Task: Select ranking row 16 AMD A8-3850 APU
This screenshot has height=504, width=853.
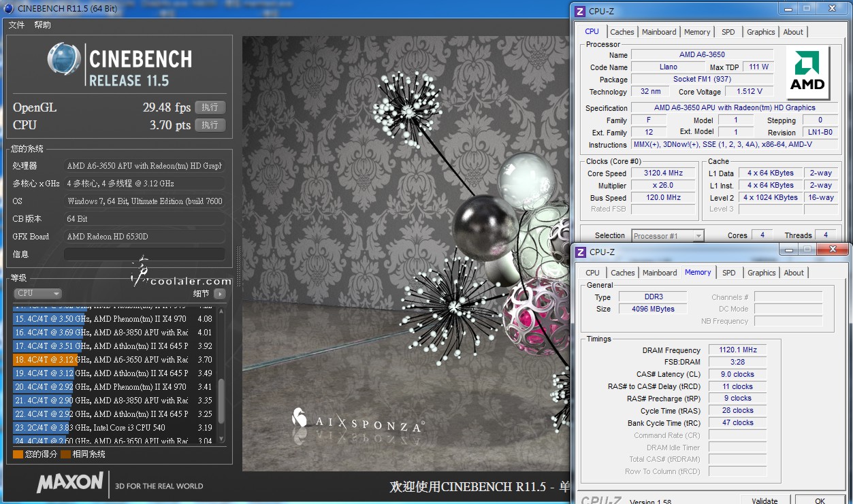Action: [x=114, y=333]
